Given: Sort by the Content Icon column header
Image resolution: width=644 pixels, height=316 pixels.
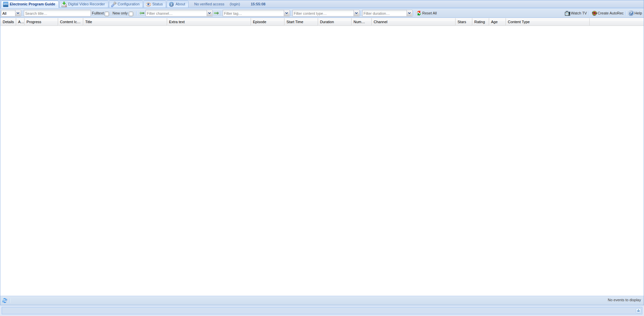Looking at the screenshot, I should click(x=70, y=22).
